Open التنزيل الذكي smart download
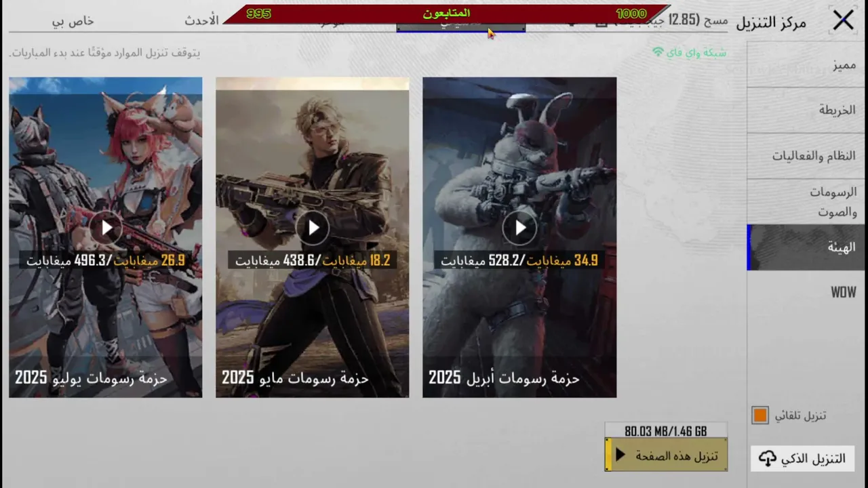 tap(803, 459)
